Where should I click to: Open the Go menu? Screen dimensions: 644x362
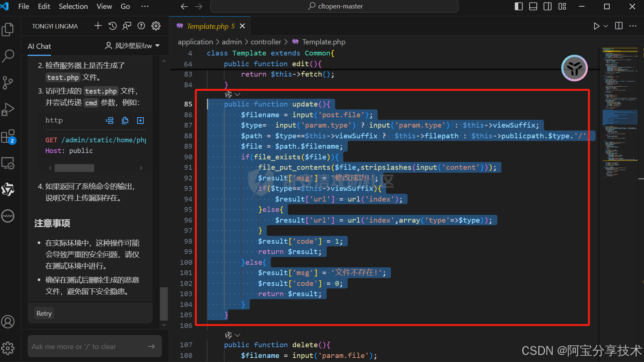(x=125, y=6)
